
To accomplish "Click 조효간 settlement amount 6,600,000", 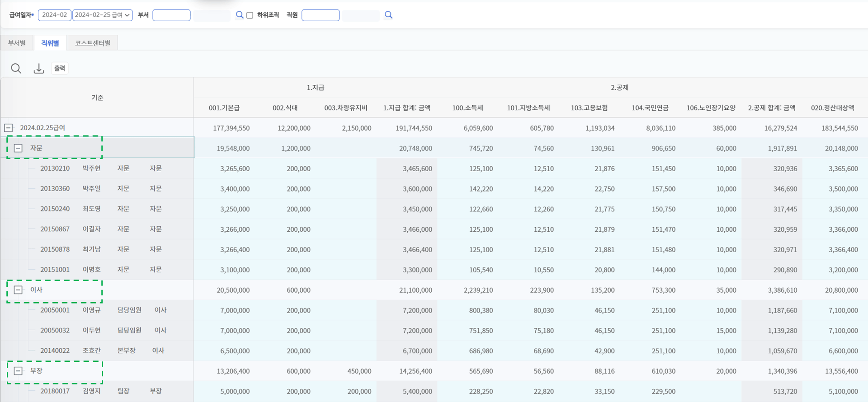I will (x=843, y=351).
